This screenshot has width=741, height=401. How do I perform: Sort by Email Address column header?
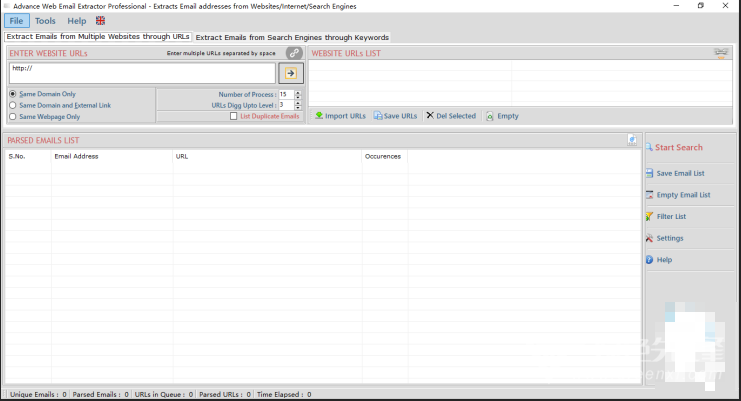pos(112,156)
